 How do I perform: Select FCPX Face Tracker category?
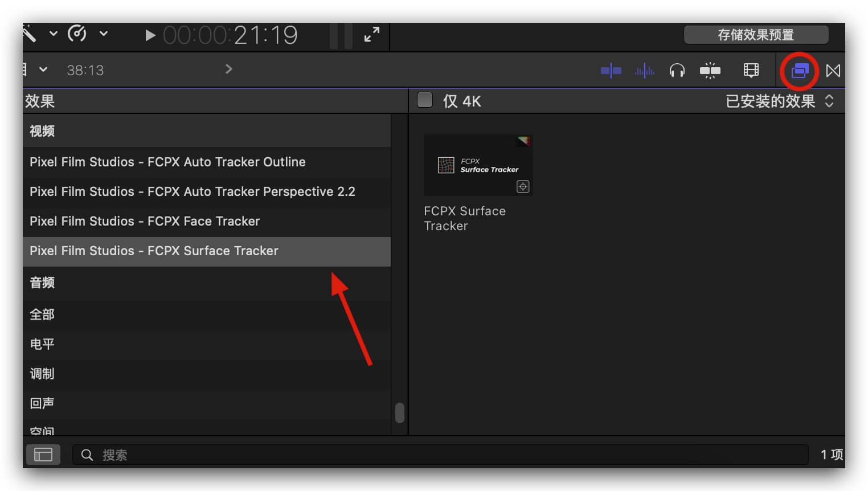coord(207,221)
